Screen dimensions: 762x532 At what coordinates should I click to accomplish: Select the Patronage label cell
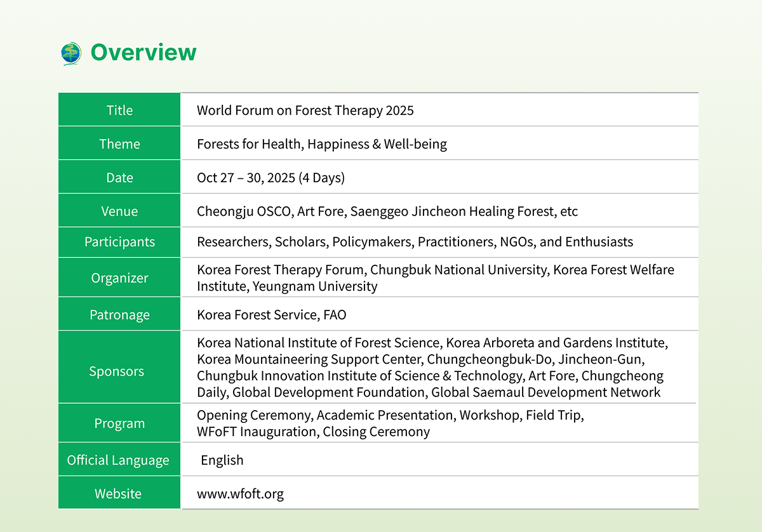pyautogui.click(x=119, y=314)
